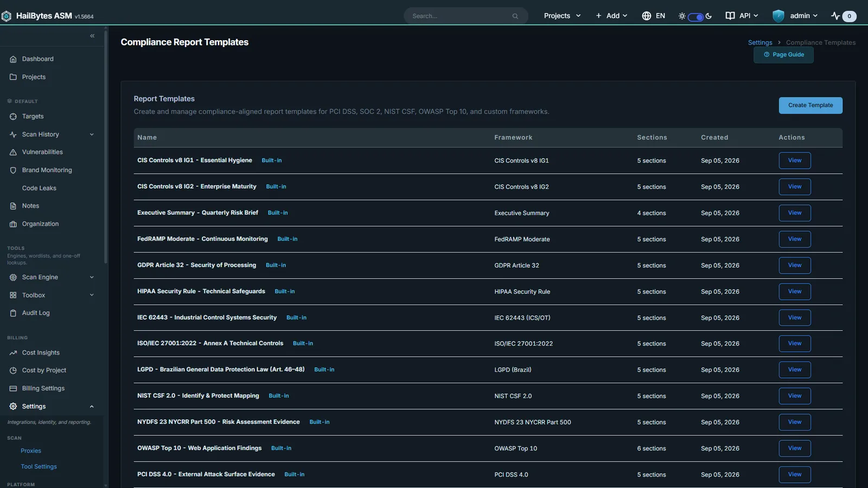Click 'IEC 62443 (ICS/OT)' framework cell

pyautogui.click(x=522, y=318)
